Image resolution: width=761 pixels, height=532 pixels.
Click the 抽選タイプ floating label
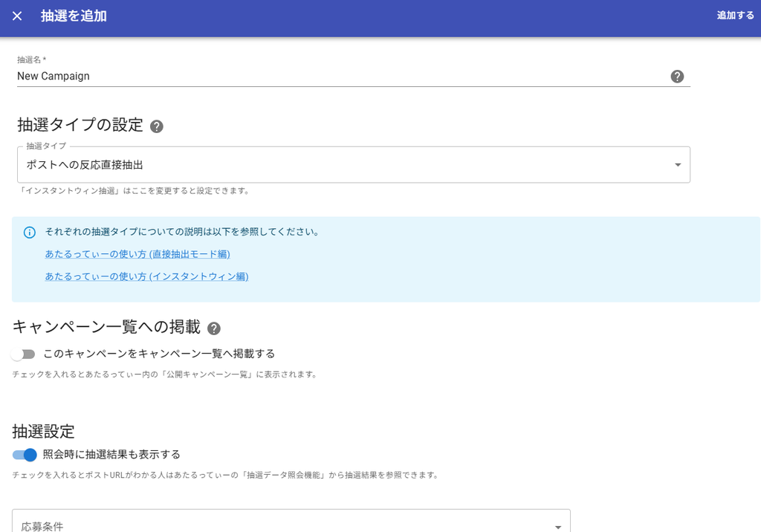point(46,146)
